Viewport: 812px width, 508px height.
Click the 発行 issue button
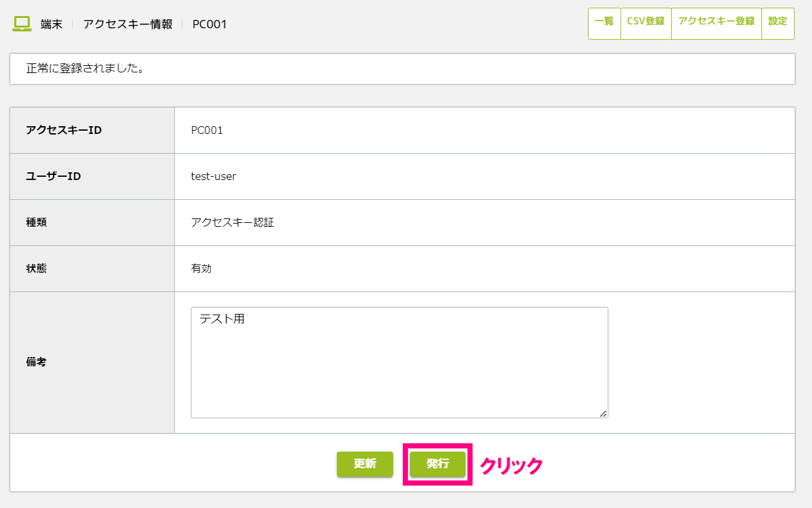pyautogui.click(x=438, y=464)
